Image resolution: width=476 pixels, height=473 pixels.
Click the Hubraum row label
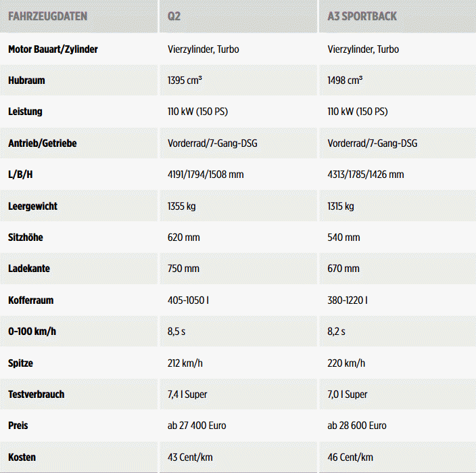(26, 81)
